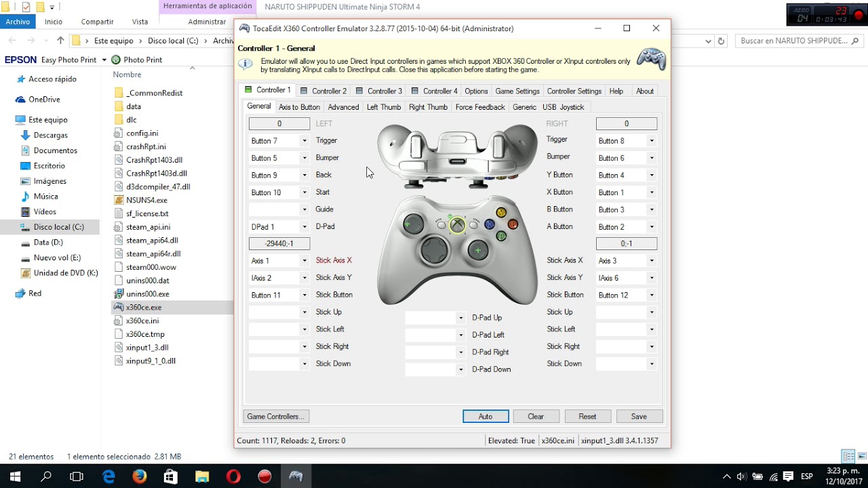Click the Save button
Image resolution: width=868 pixels, height=488 pixels.
639,417
